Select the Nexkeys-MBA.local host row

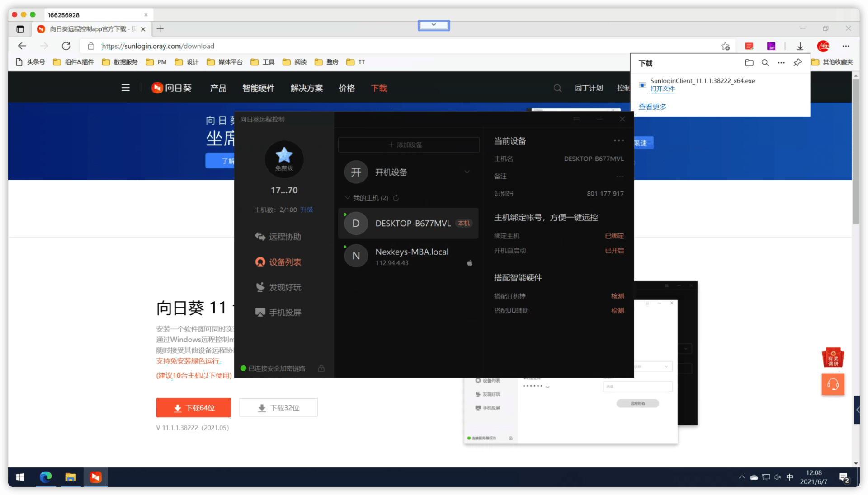(x=408, y=256)
